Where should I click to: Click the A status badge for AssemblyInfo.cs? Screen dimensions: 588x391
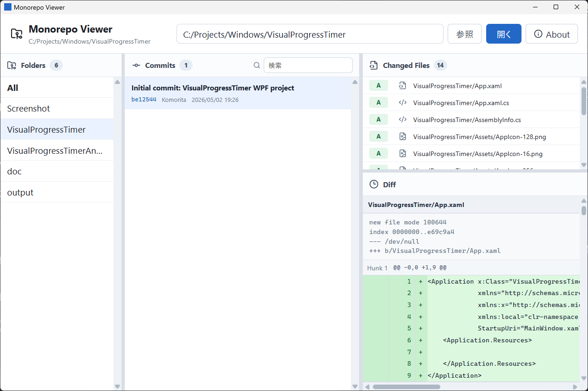click(378, 119)
